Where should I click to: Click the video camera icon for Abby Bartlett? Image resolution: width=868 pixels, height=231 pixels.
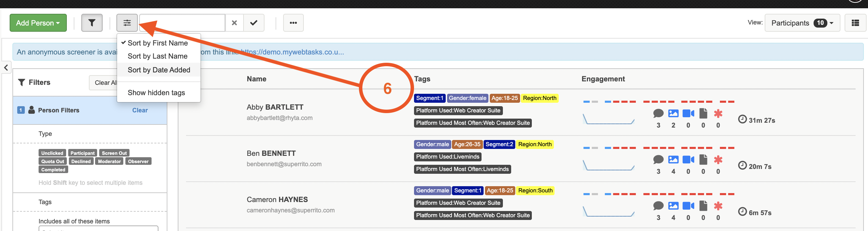(x=688, y=113)
